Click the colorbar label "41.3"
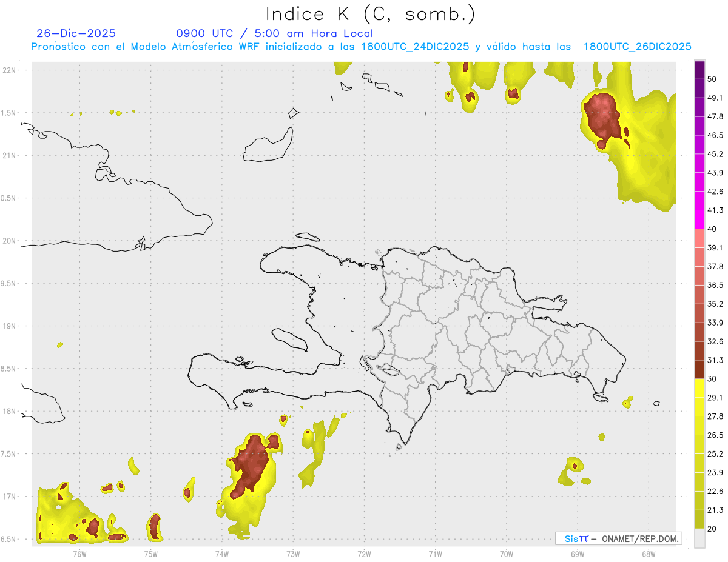 pyautogui.click(x=715, y=210)
